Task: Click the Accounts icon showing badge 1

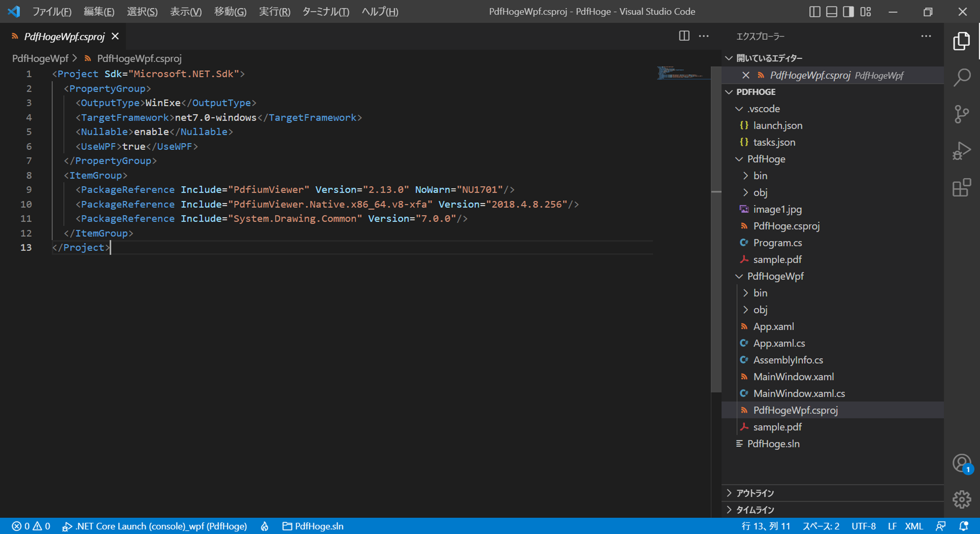Action: click(x=962, y=463)
